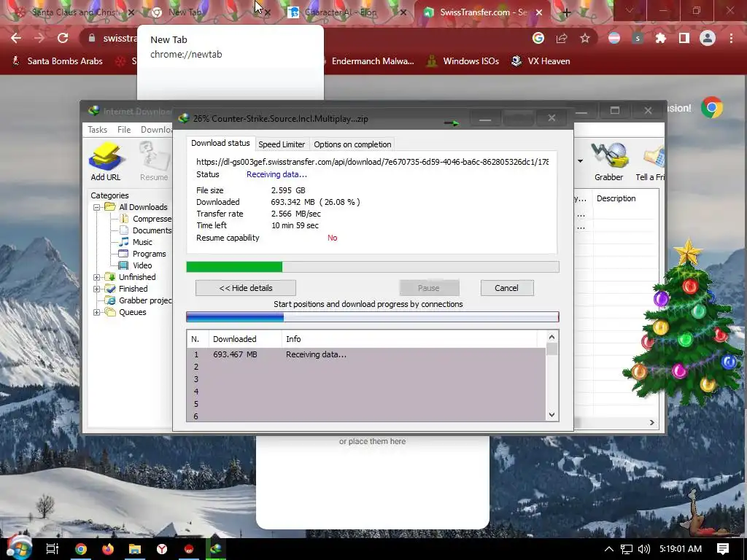Click the Resume toolbar icon
Image resolution: width=747 pixels, height=560 pixels.
154,162
